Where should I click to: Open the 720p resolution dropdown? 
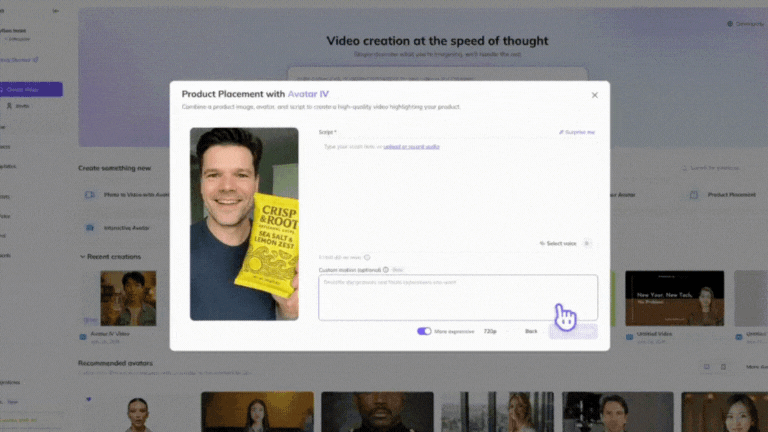495,332
